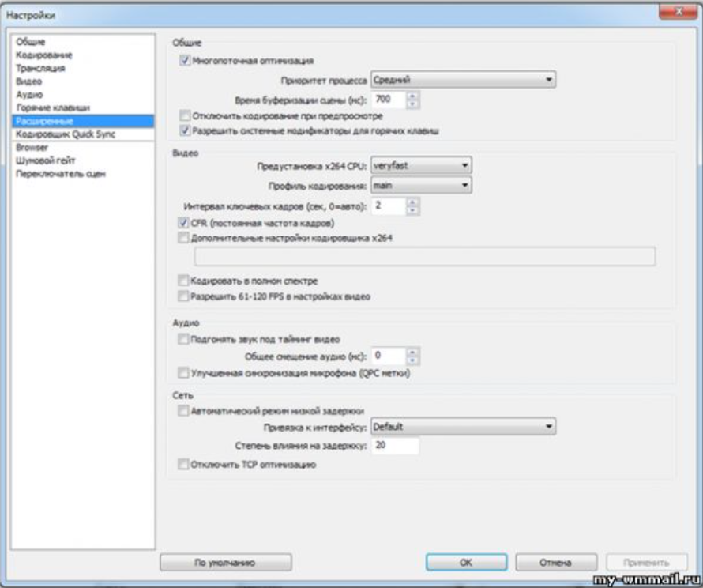
Task: Focus Степень влияния на задержку field
Action: tap(395, 446)
